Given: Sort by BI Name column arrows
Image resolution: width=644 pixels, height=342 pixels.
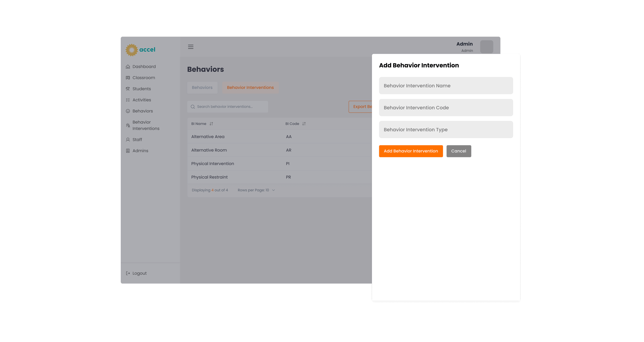Looking at the screenshot, I should [x=211, y=124].
